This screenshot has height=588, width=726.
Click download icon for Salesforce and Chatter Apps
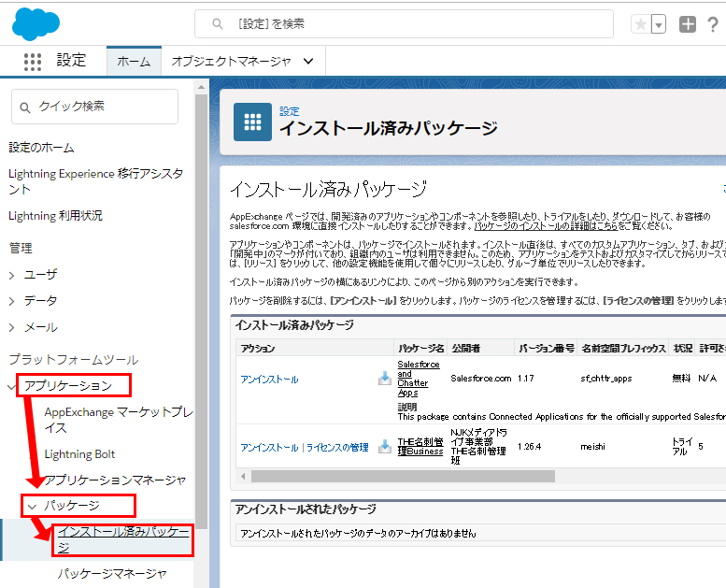[x=384, y=379]
